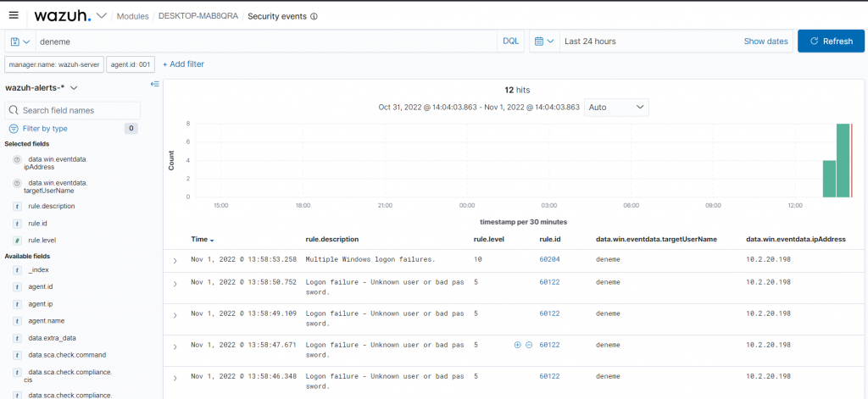The height and width of the screenshot is (399, 868).
Task: Click agent.ip available field
Action: point(41,304)
